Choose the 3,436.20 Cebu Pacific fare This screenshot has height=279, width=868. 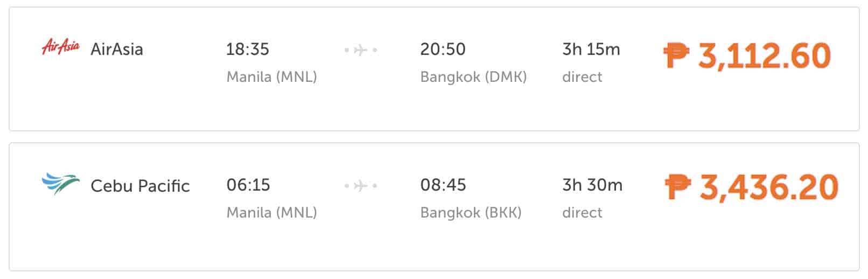768,186
